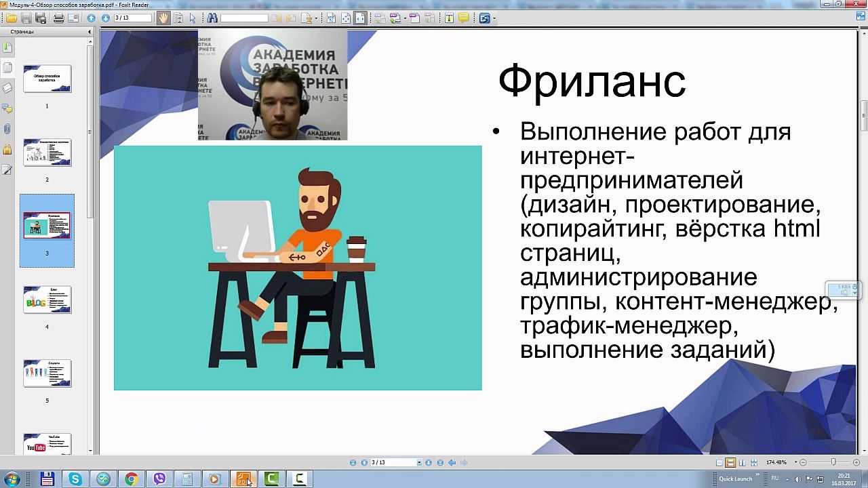This screenshot has height=488, width=868.
Task: Toggle the Pages thumbnails panel icon
Action: tap(7, 67)
